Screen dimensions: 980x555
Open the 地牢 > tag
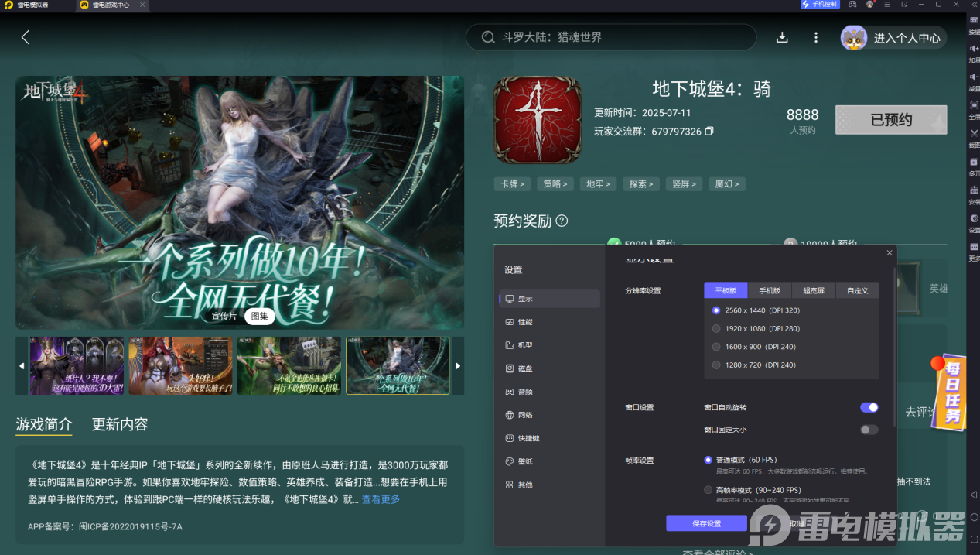[x=598, y=184]
